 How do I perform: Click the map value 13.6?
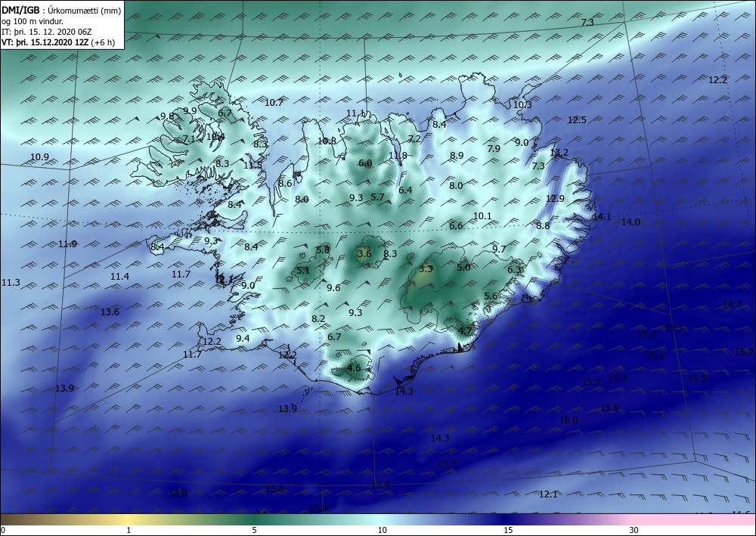click(110, 312)
